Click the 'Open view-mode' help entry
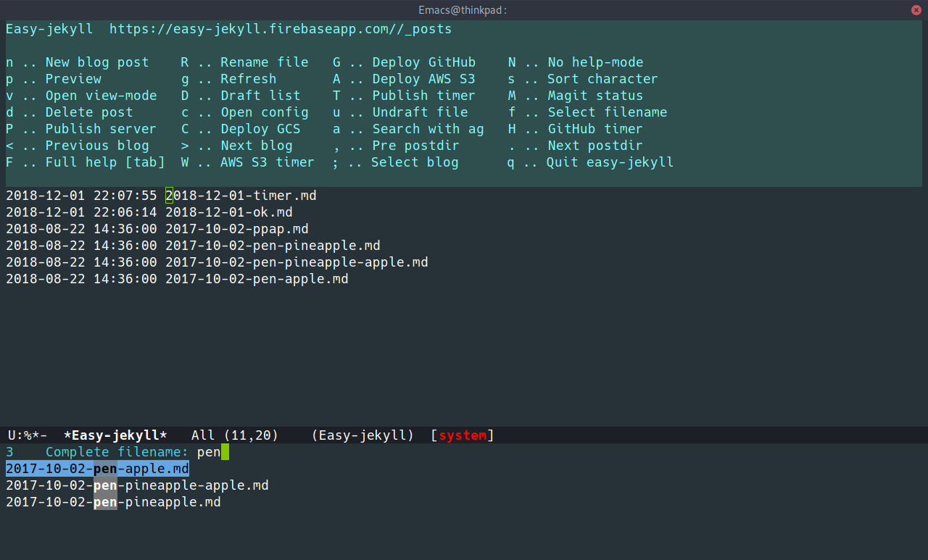The image size is (928, 560). click(x=81, y=96)
